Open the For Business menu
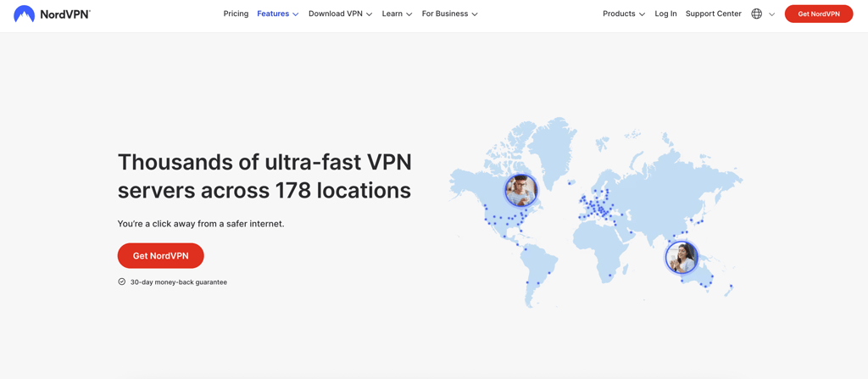The image size is (868, 379). tap(449, 14)
